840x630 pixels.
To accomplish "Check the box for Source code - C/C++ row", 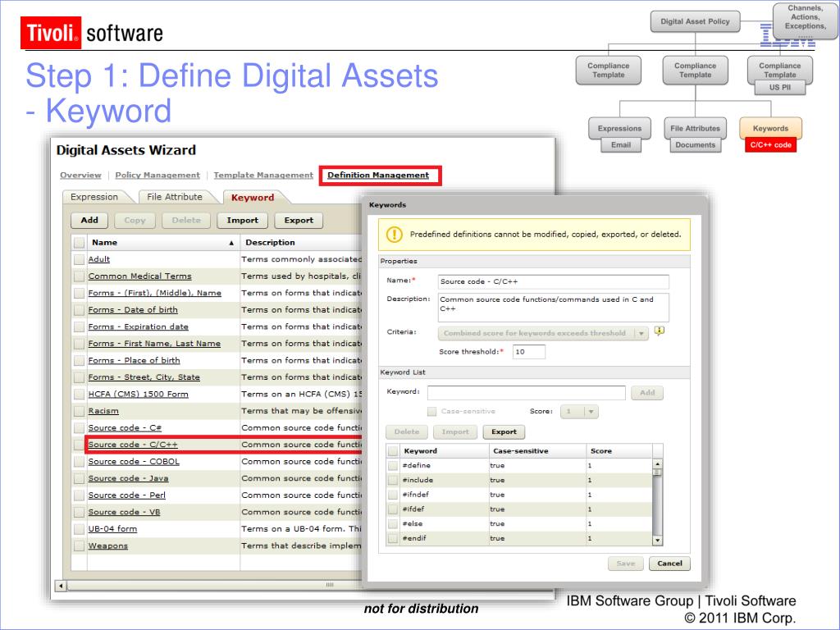I will tap(80, 445).
